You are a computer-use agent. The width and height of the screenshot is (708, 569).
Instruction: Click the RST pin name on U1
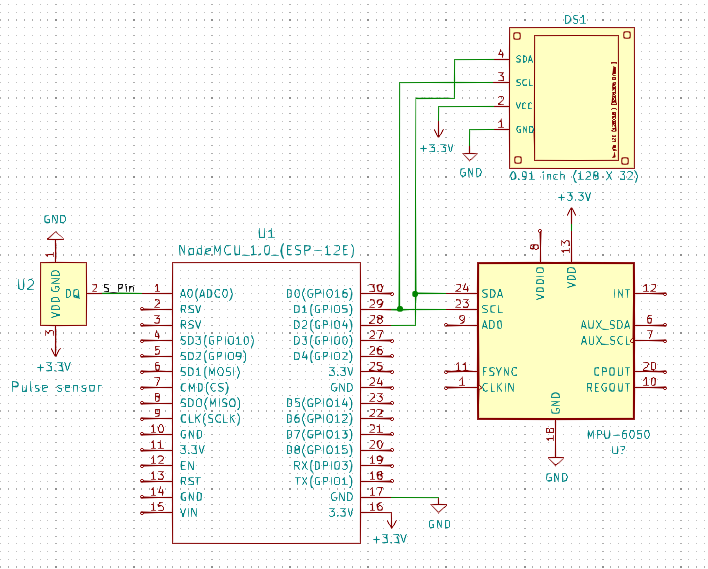[190, 481]
